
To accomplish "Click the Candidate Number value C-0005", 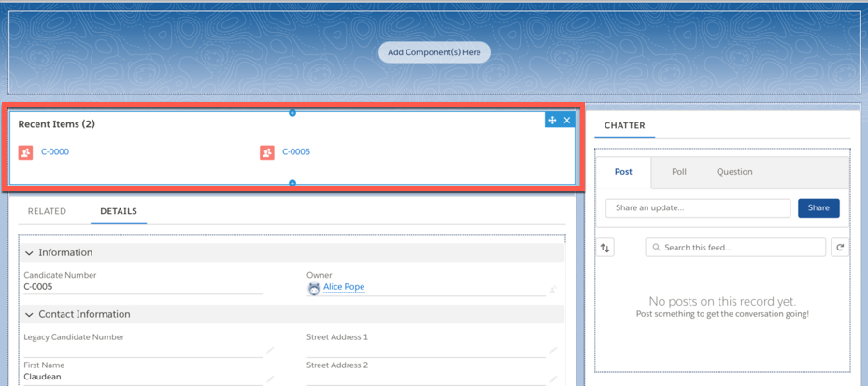I will pos(38,287).
